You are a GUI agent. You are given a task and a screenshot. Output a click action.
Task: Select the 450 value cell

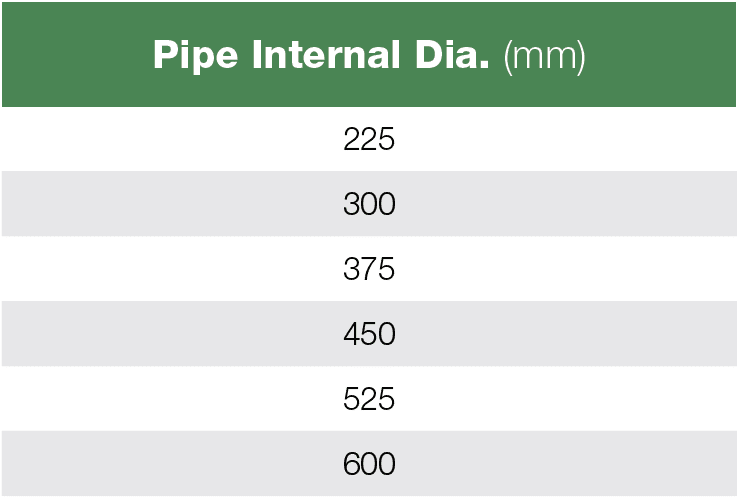(369, 334)
